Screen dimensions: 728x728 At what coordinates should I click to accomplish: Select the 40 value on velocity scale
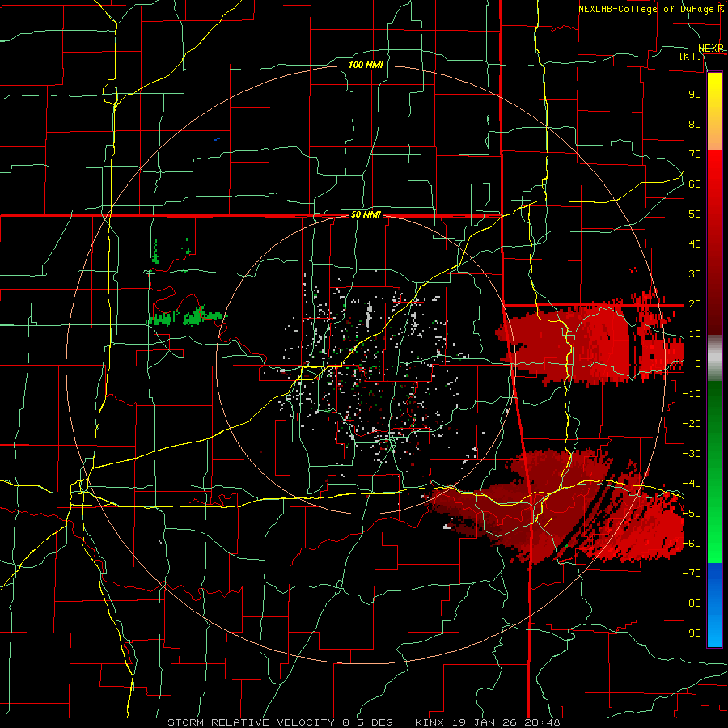coord(695,243)
